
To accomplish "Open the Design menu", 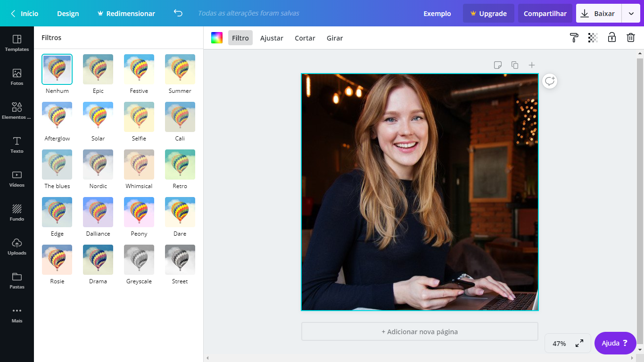I will pyautogui.click(x=68, y=13).
